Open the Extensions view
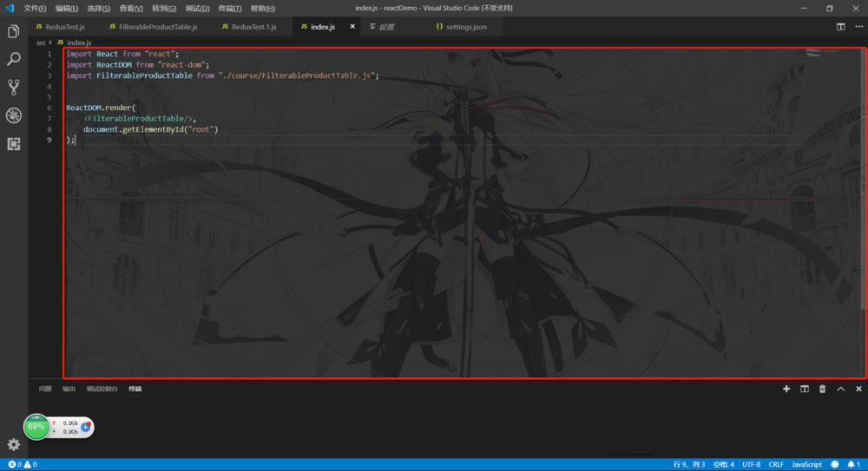 click(14, 144)
